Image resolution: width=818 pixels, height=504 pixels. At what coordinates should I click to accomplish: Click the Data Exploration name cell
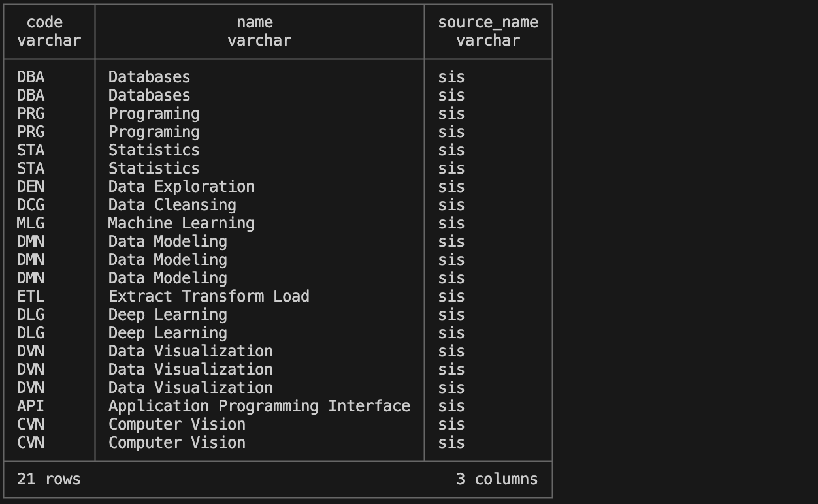point(181,187)
